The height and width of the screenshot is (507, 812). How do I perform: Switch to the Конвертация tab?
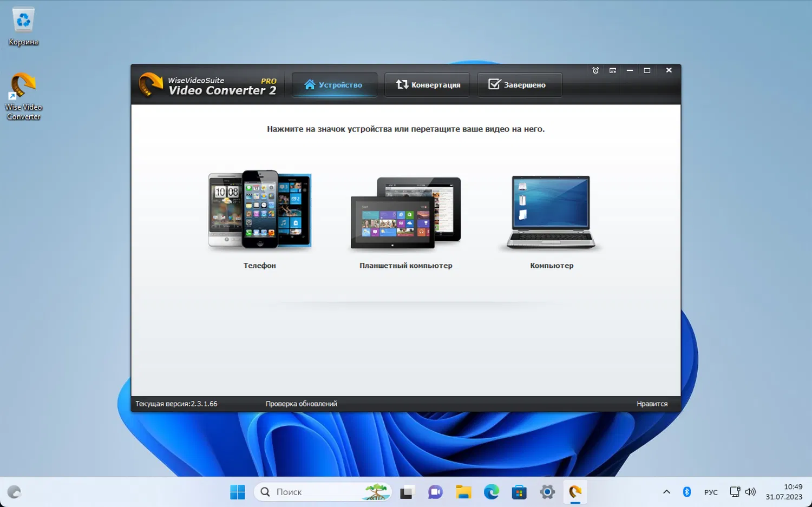(x=427, y=85)
